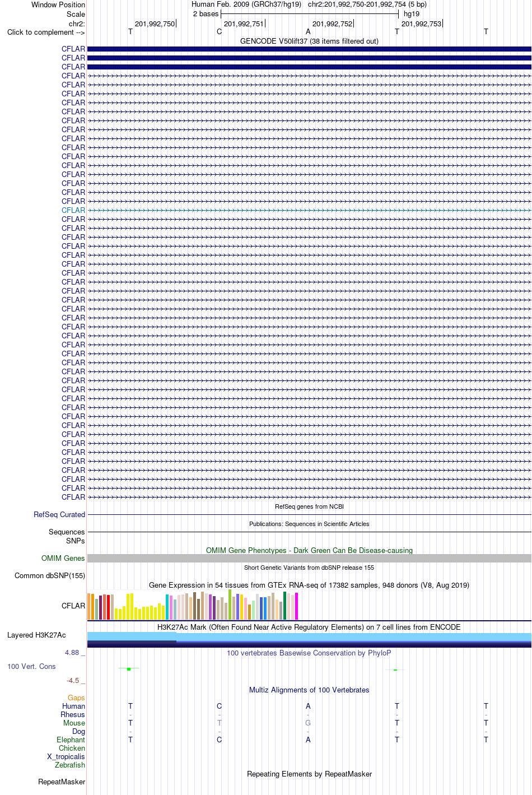This screenshot has width=532, height=795.
Task: Open the 'GENCODE V50lift37 (38 items filtered out)' track title
Action: (x=309, y=41)
